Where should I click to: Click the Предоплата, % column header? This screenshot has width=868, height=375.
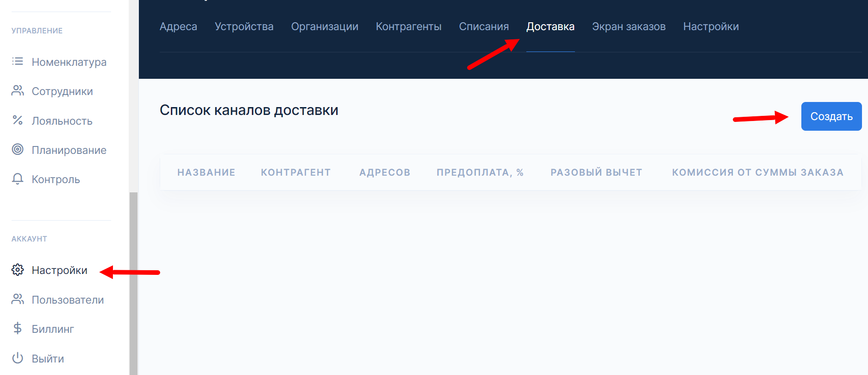[480, 172]
